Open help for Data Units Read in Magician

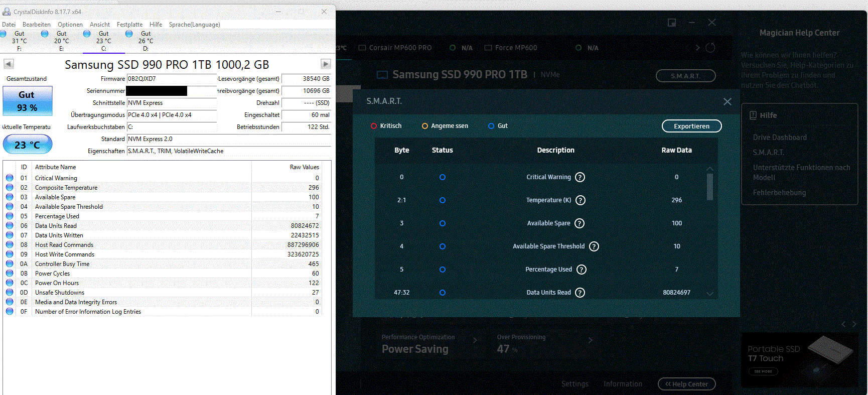(580, 293)
